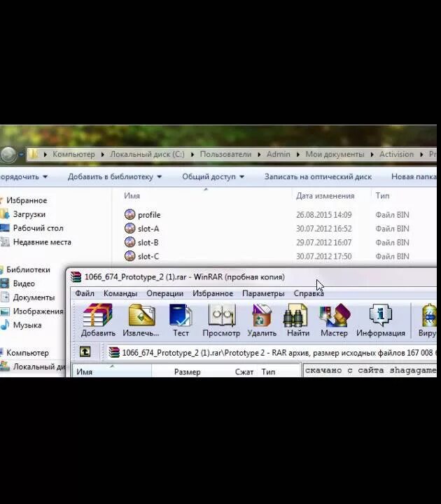
Task: Click the date 29.07.2012 16:07
Action: click(323, 242)
